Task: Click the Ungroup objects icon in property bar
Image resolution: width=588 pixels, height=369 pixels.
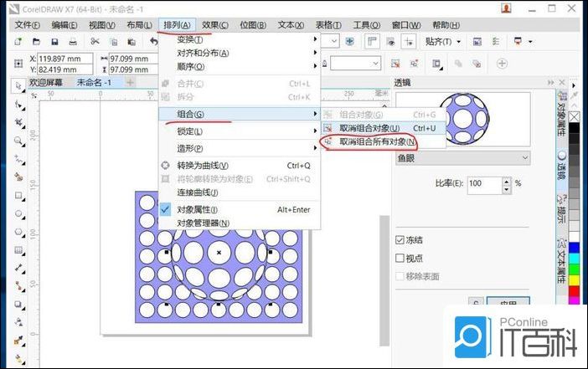Action: (x=395, y=64)
